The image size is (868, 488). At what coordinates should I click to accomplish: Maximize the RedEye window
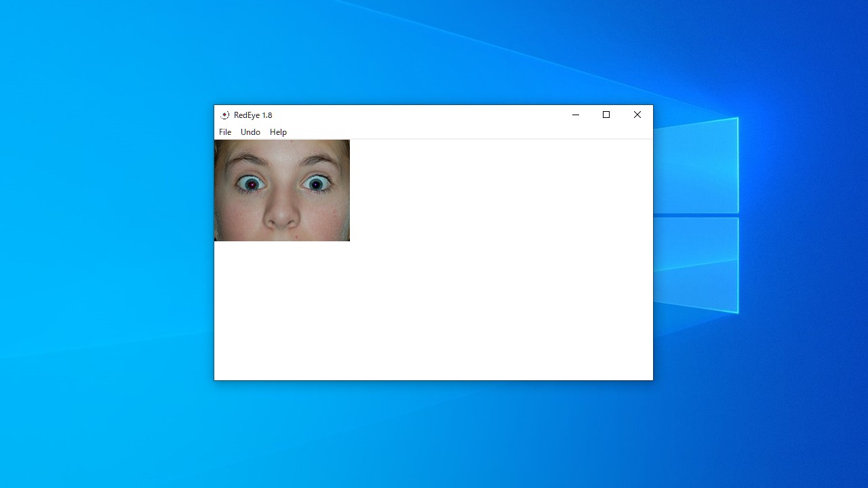606,115
